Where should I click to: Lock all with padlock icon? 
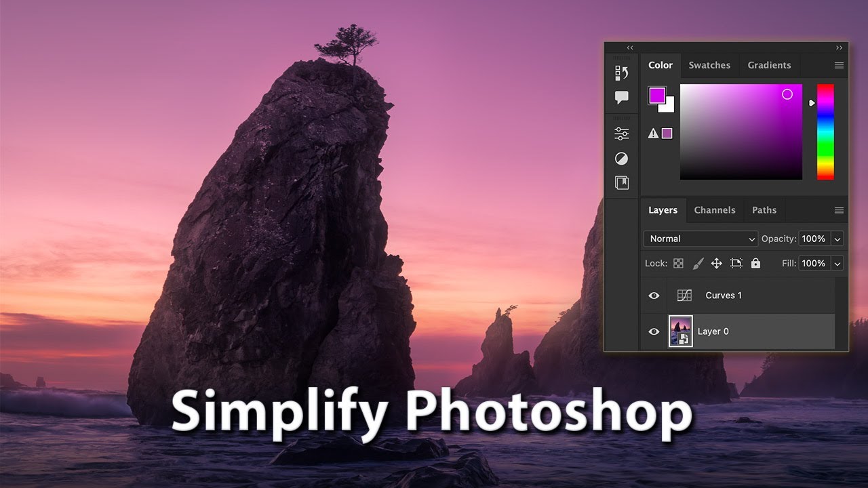[x=756, y=263]
